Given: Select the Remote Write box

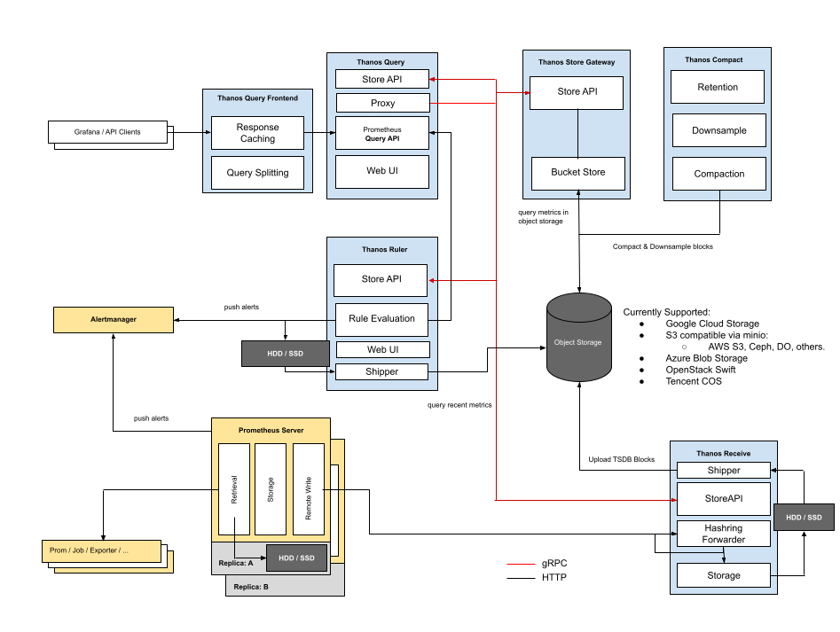Looking at the screenshot, I should click(x=309, y=489).
